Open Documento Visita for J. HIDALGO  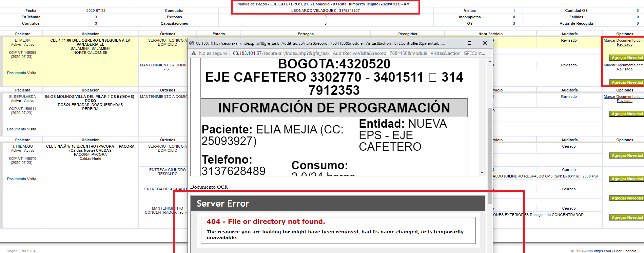coord(21,179)
